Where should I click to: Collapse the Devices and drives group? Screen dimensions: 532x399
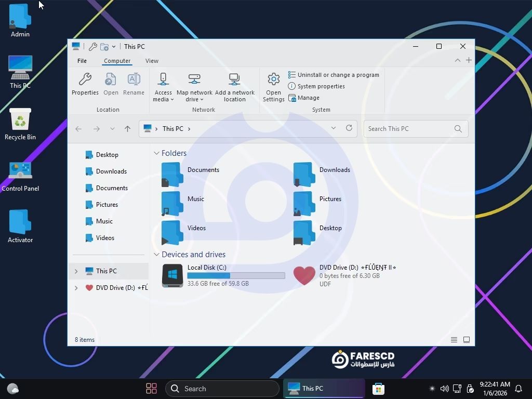pos(156,255)
